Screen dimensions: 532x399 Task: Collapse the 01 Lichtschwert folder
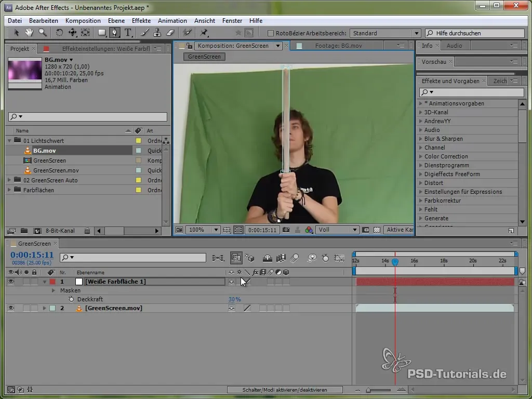(9, 140)
